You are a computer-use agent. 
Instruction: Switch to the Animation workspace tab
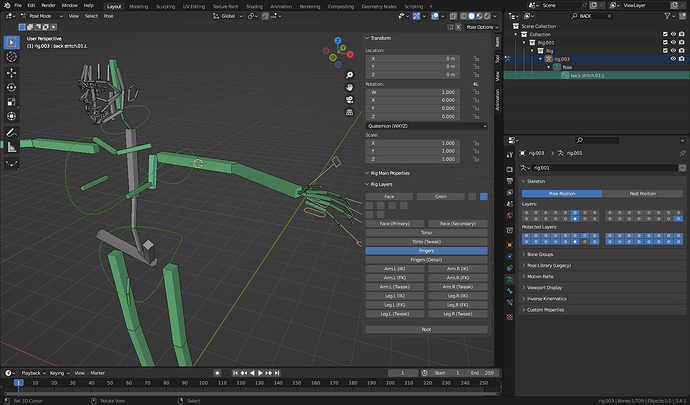(x=281, y=6)
